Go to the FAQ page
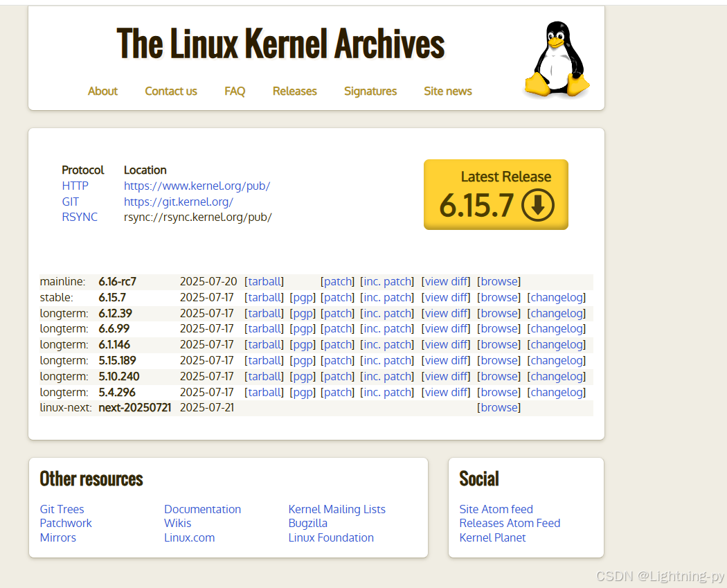This screenshot has width=727, height=588. coord(235,91)
